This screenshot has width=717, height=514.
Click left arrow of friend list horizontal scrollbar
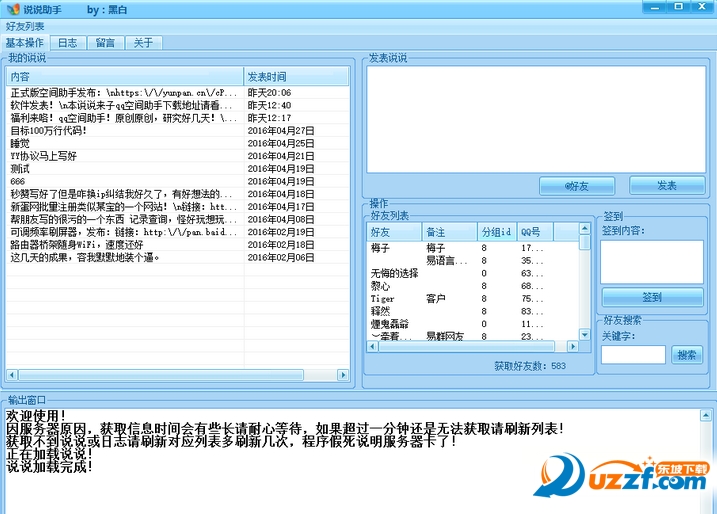(373, 346)
